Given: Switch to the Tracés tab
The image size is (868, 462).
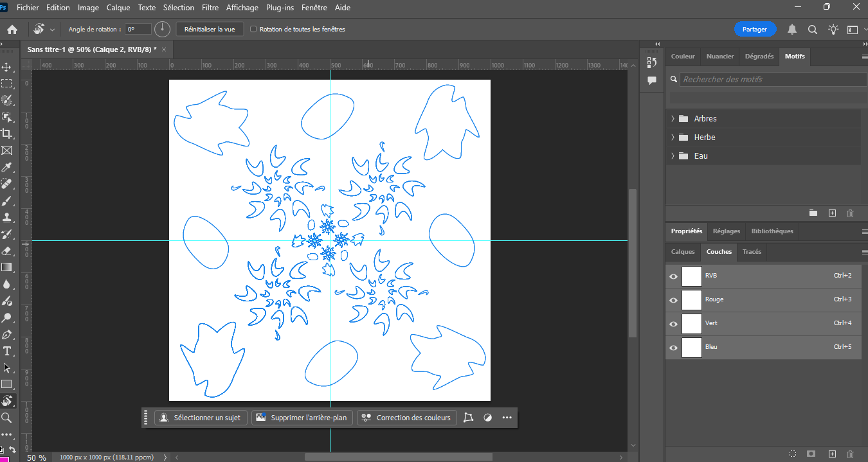Looking at the screenshot, I should 752,252.
